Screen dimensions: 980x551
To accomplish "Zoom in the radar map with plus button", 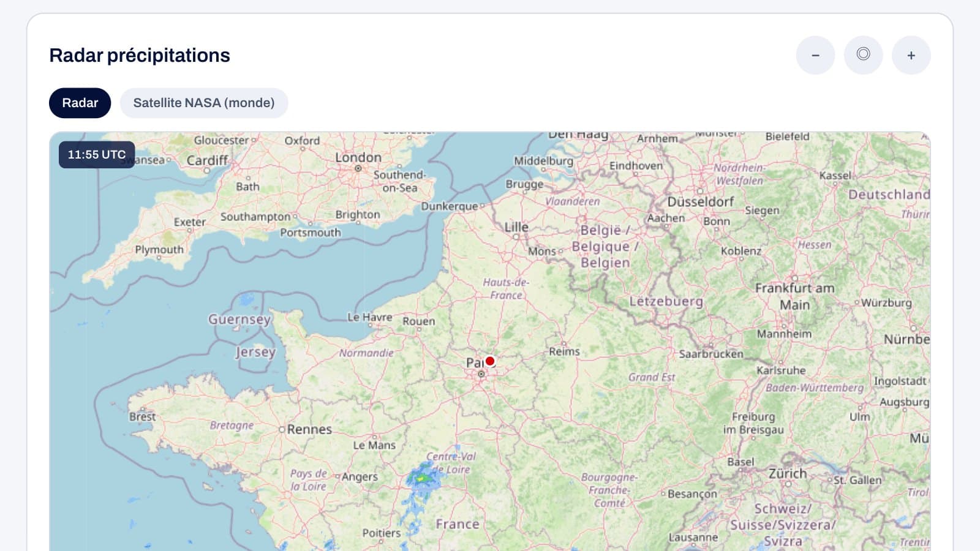I will (911, 55).
